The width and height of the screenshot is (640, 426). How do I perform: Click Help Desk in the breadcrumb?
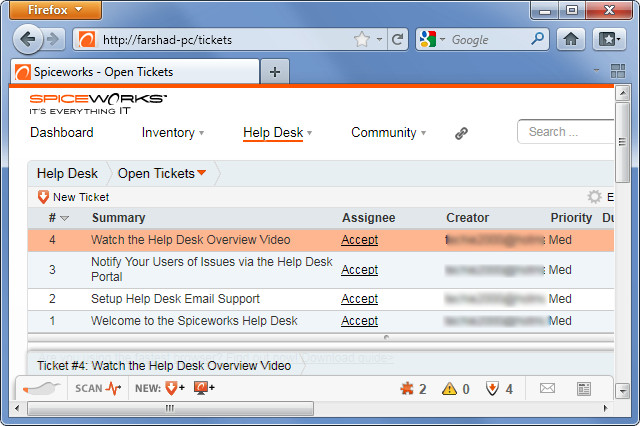click(67, 173)
